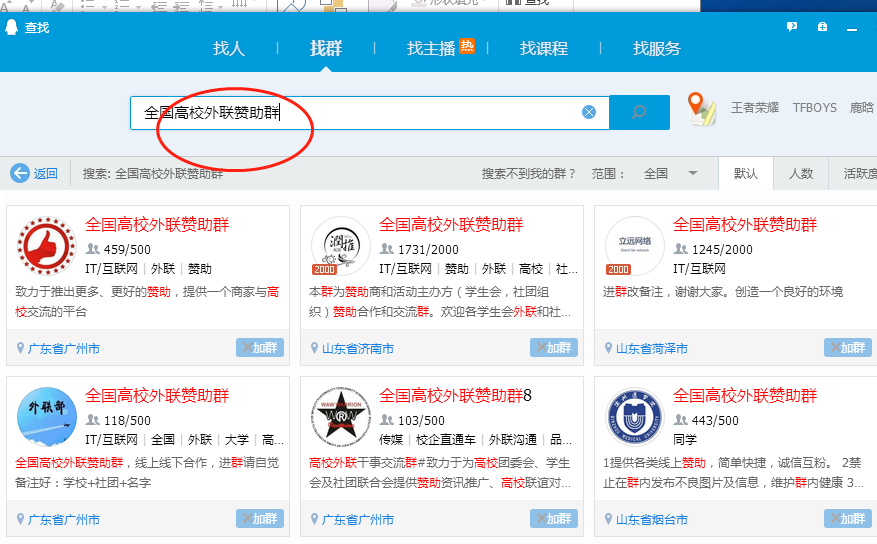Sort results by 人数

coord(801,173)
